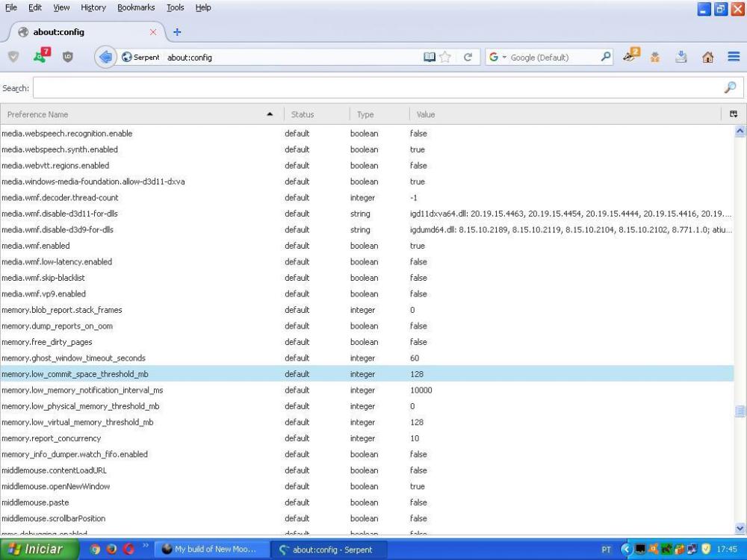Open the column picker in table header
Image resolution: width=747 pixels, height=560 pixels.
pyautogui.click(x=734, y=114)
